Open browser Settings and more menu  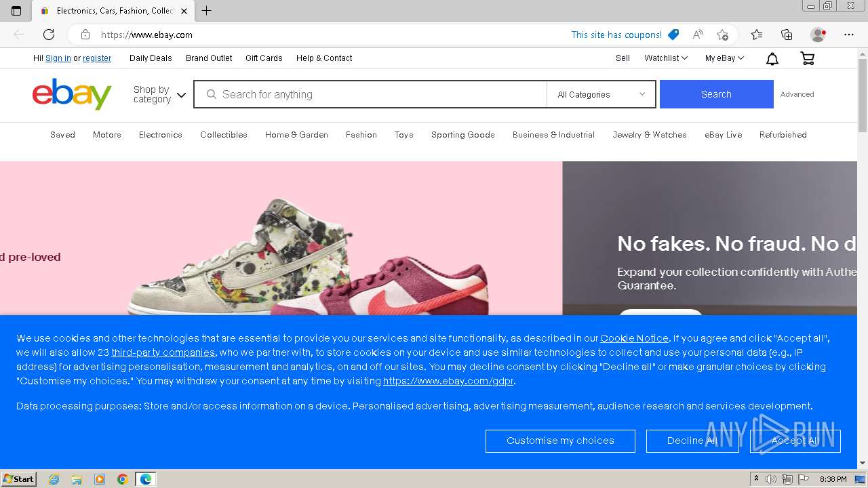(x=849, y=35)
